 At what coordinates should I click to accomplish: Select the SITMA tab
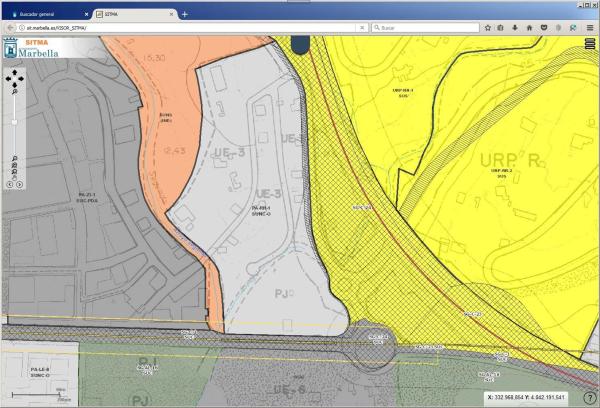134,14
